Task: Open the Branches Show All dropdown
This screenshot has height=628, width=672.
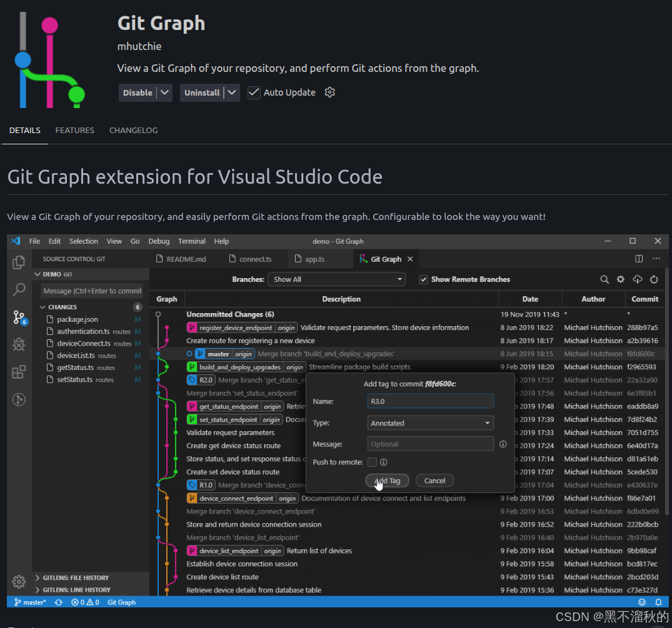Action: 337,279
